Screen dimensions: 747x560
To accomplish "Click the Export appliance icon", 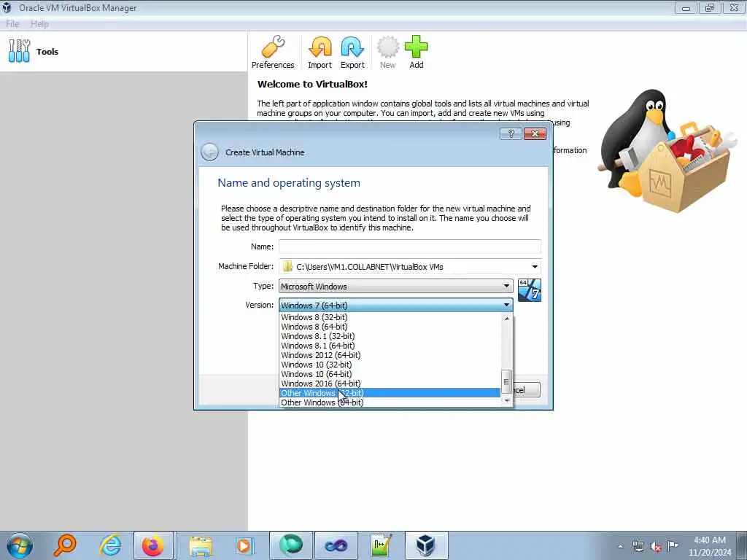I will pos(352,52).
